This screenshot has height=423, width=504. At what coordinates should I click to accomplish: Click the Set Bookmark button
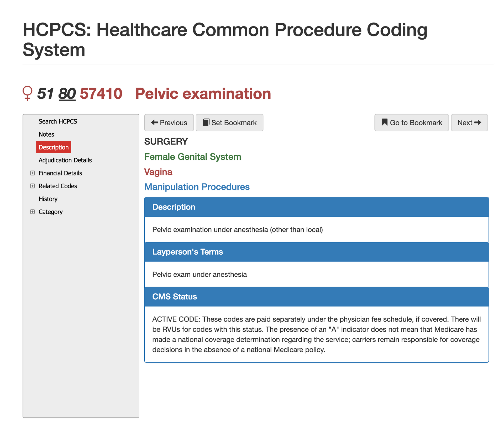point(230,122)
